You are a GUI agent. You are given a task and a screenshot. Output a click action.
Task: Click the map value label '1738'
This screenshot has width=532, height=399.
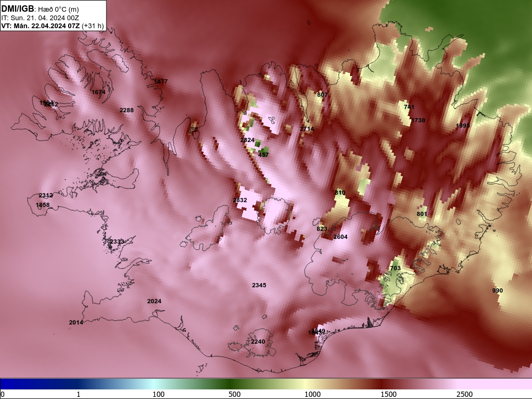pos(418,120)
